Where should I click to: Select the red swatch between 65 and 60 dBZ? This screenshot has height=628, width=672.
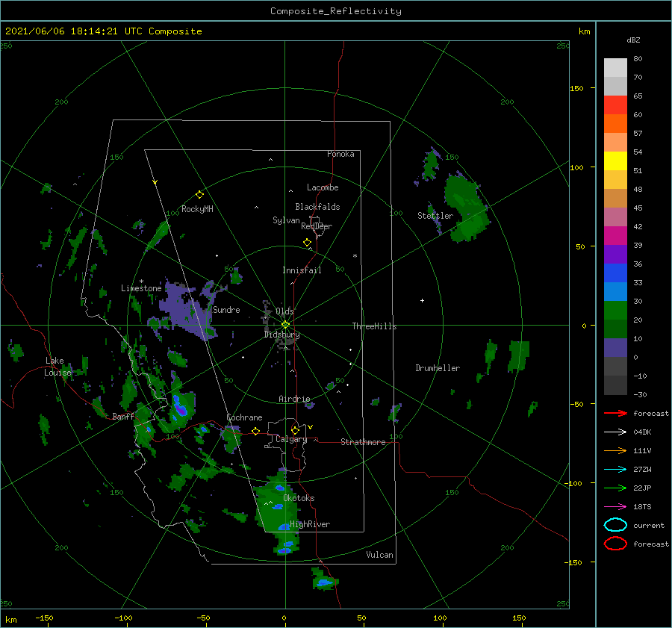[615, 105]
